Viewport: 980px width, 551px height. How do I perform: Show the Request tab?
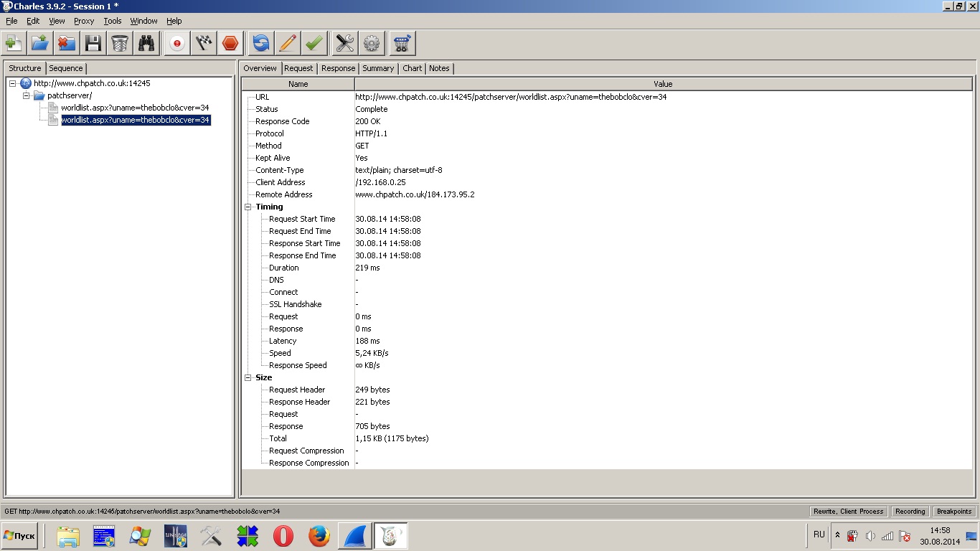pos(298,68)
